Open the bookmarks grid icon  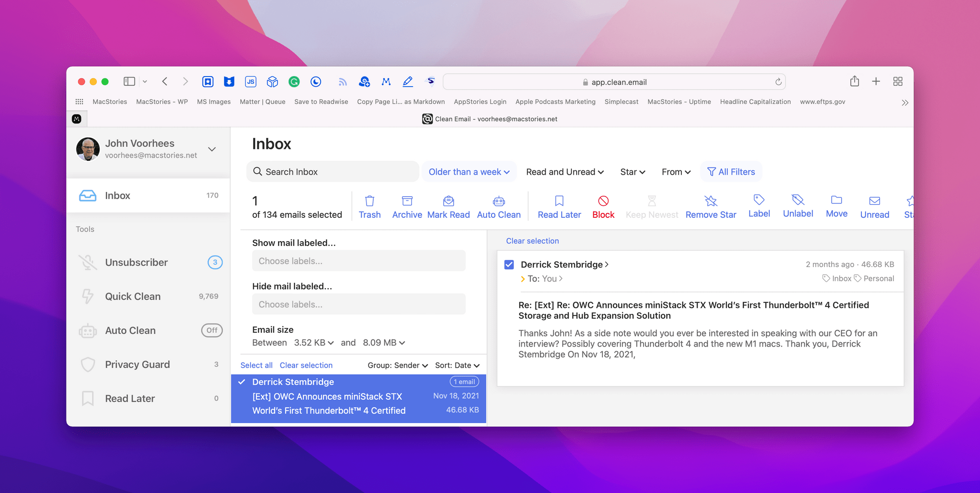click(x=79, y=101)
